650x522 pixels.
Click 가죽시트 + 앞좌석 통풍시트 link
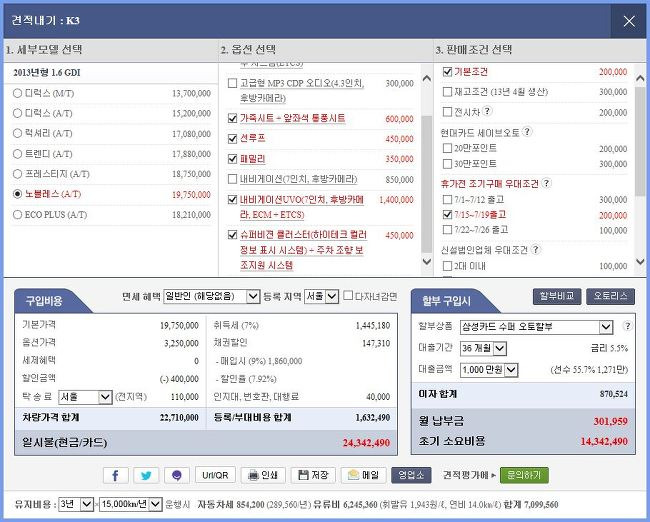(292, 119)
